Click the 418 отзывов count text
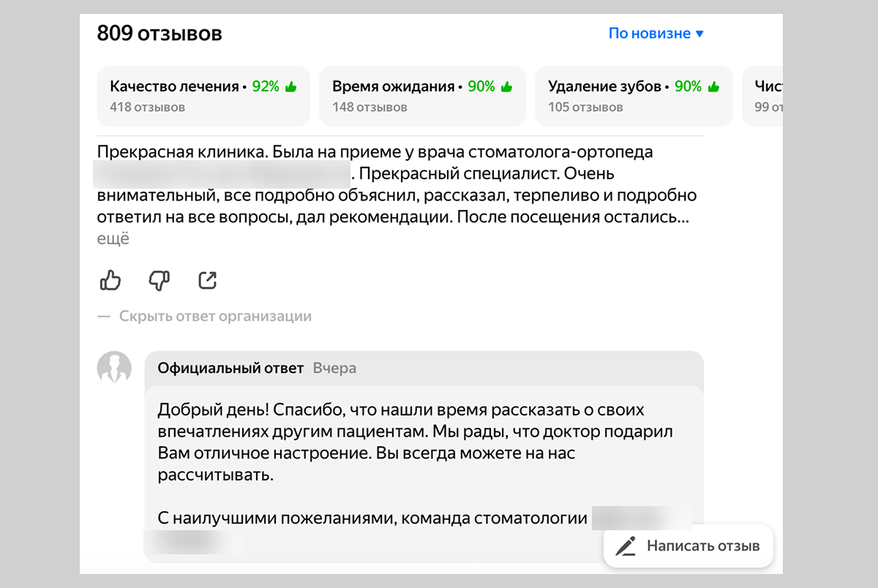Viewport: 878px width, 588px height. pyautogui.click(x=147, y=108)
